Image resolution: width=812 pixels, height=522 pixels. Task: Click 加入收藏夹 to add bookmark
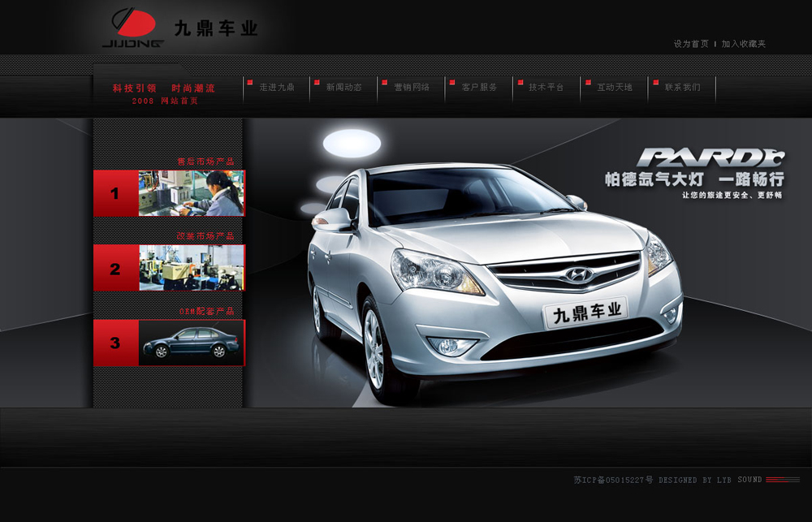point(744,44)
